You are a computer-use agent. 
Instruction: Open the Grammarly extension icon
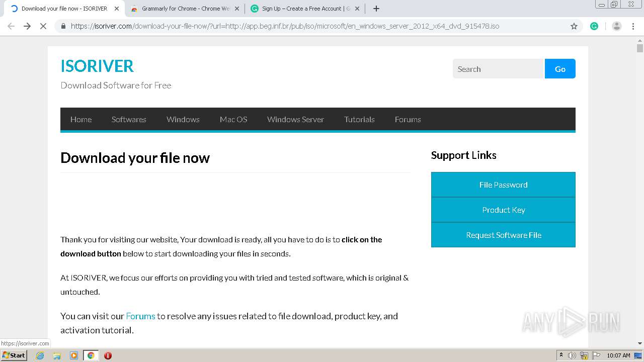click(x=594, y=26)
